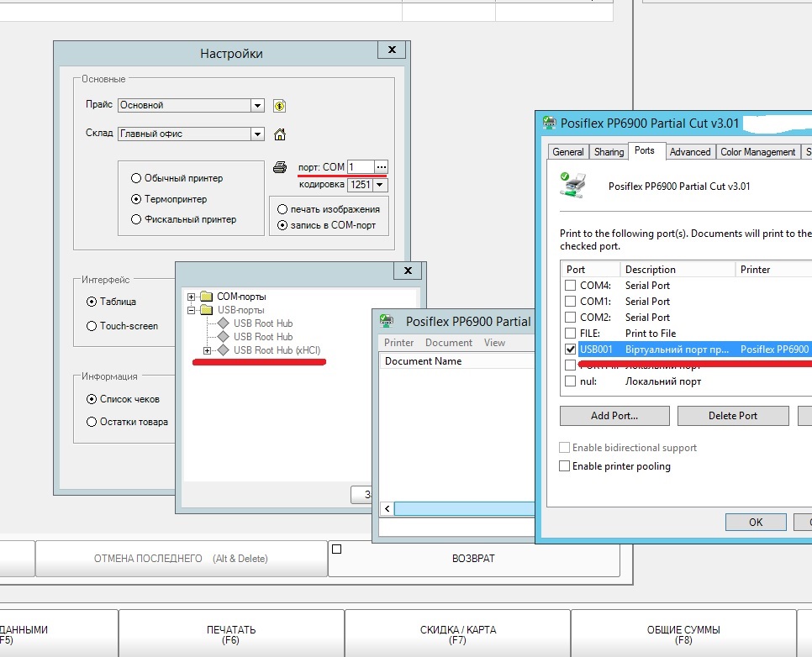Image resolution: width=812 pixels, height=657 pixels.
Task: Open port browser via ellipsis button
Action: click(x=381, y=166)
